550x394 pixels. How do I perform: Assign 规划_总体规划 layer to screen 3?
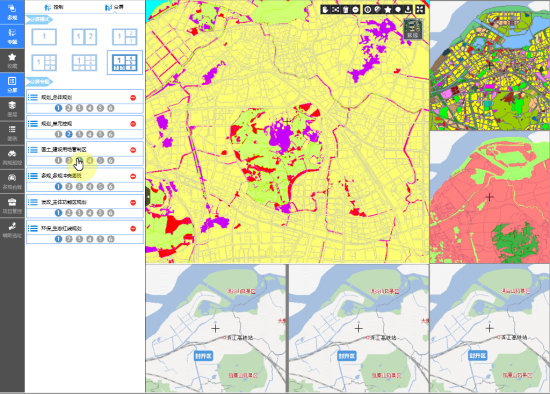(x=79, y=108)
